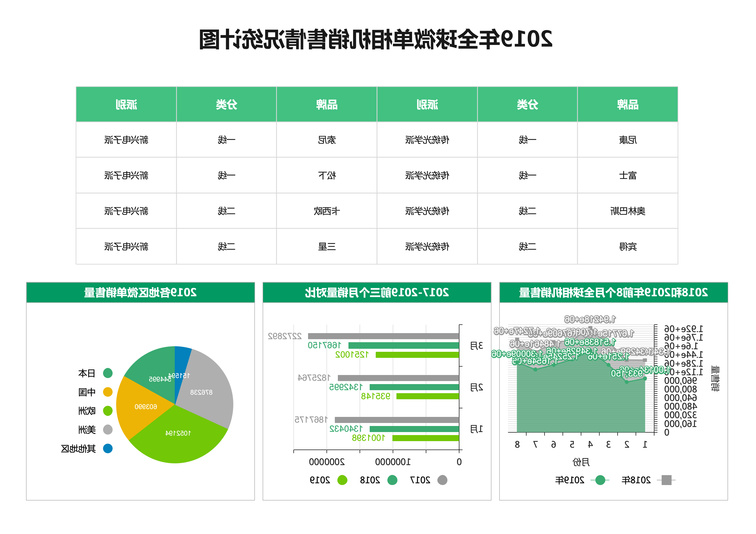Click the 月份 axis title
This screenshot has width=756, height=534.
pos(581,462)
